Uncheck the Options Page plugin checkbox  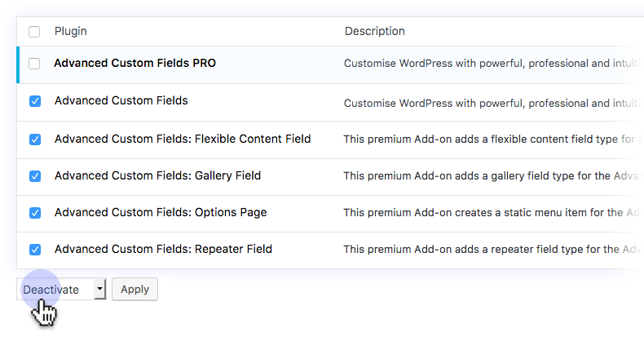(35, 213)
